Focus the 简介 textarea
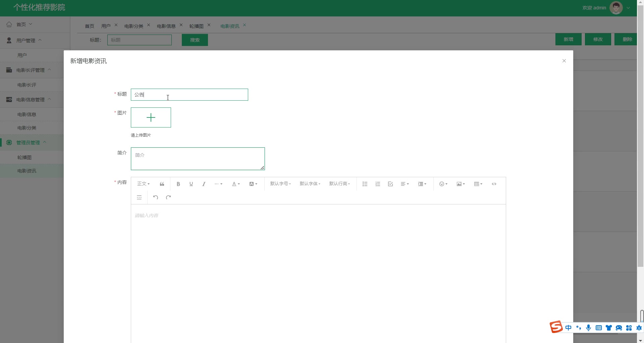644x343 pixels. pyautogui.click(x=198, y=159)
